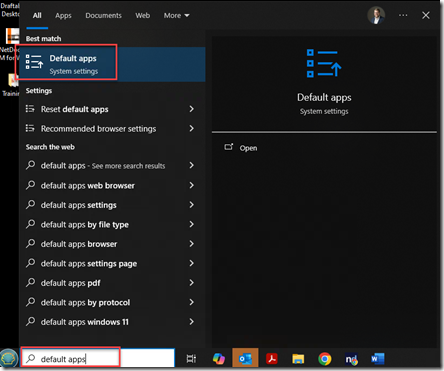This screenshot has width=444, height=371.
Task: Switch to the Documents tab
Action: (103, 16)
